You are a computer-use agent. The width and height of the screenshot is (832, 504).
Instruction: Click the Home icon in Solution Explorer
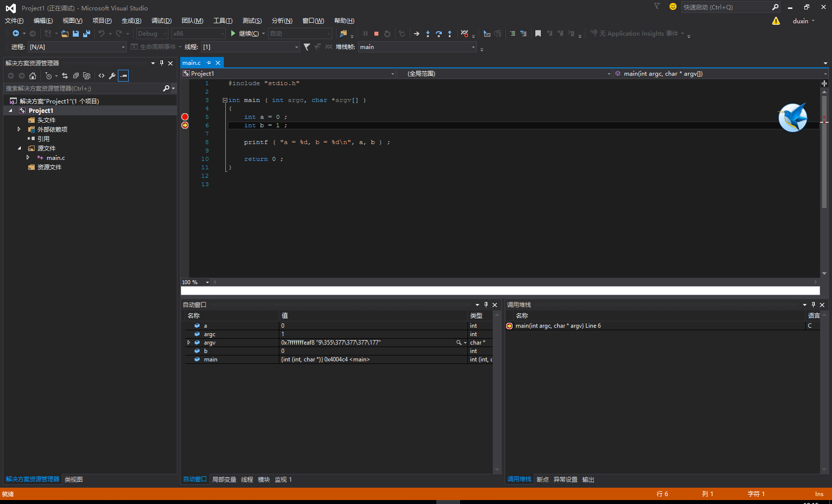[x=33, y=76]
